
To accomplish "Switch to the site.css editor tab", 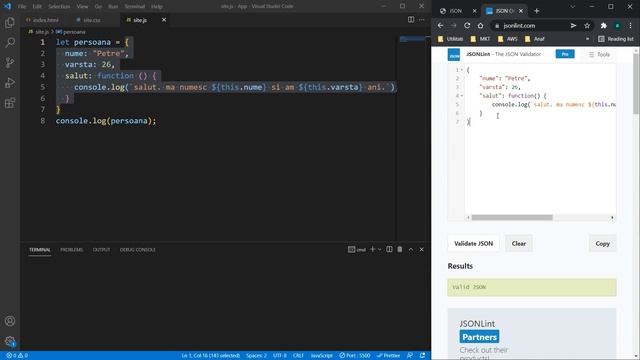I will click(x=91, y=20).
